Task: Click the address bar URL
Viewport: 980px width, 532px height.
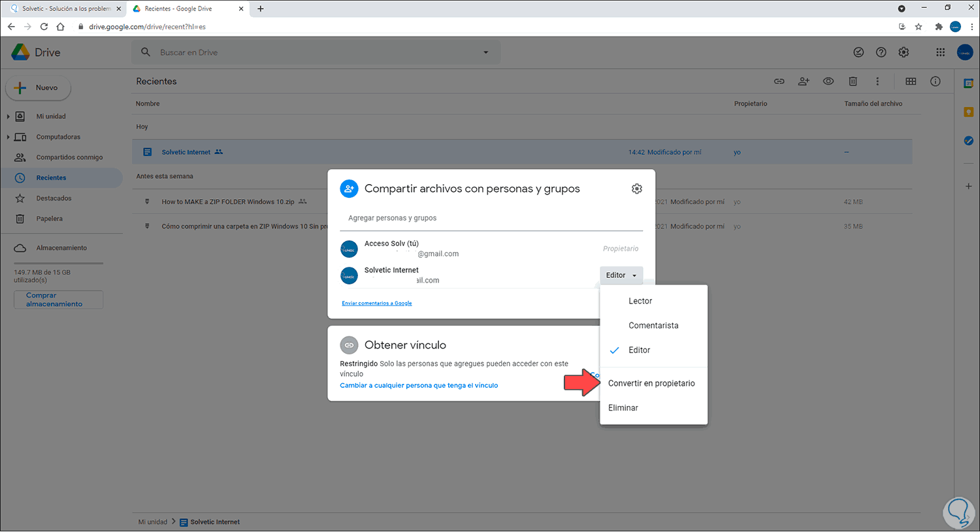Action: (x=147, y=27)
